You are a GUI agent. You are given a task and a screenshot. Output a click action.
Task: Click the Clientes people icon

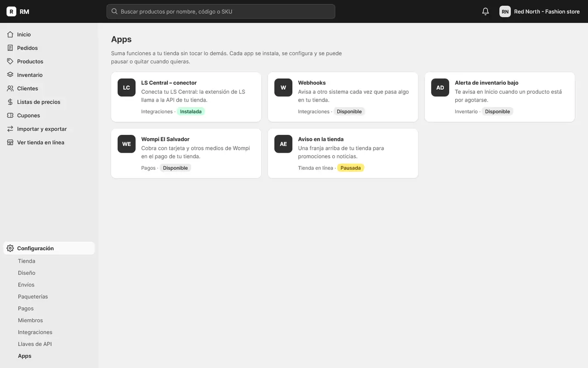[10, 88]
